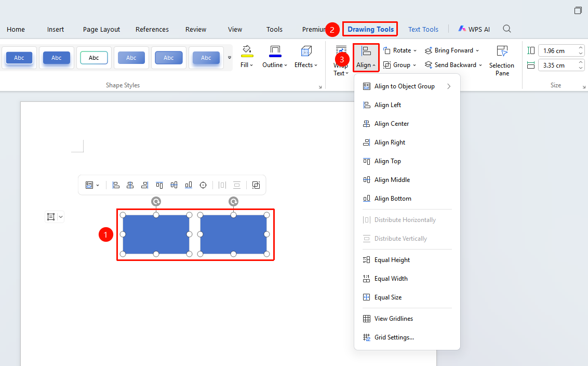This screenshot has height=366, width=588.
Task: Click the rotation handle above the left rectangle
Action: tap(156, 202)
